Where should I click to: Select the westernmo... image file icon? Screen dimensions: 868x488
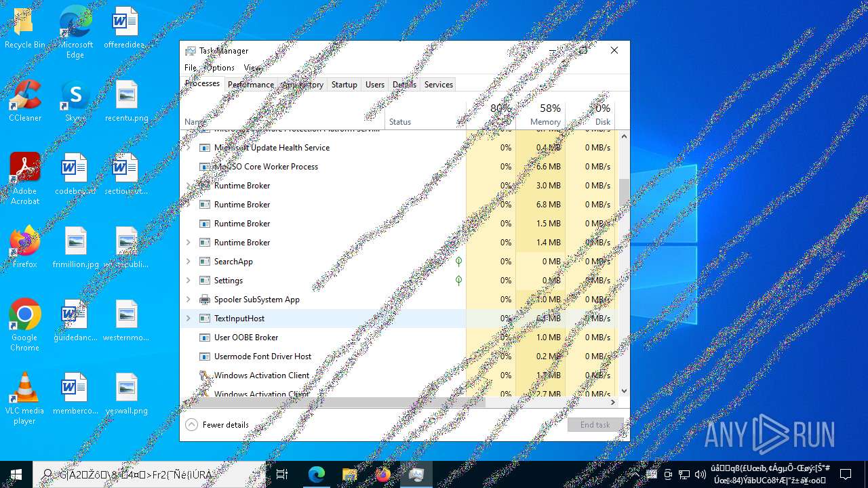[127, 321]
